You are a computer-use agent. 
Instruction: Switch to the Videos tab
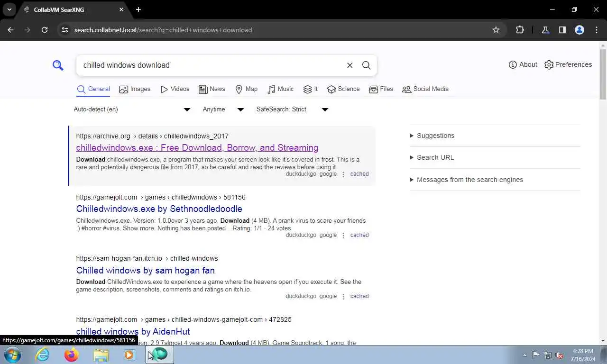[x=175, y=89]
